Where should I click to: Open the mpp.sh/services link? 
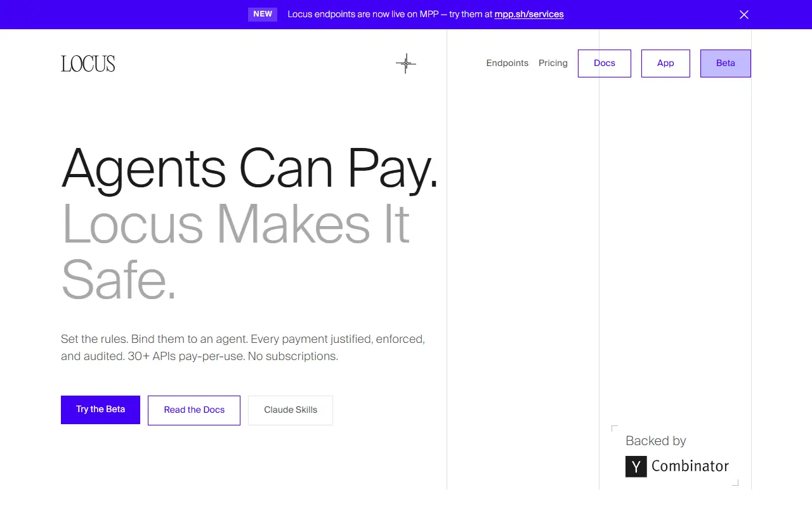[x=529, y=14]
